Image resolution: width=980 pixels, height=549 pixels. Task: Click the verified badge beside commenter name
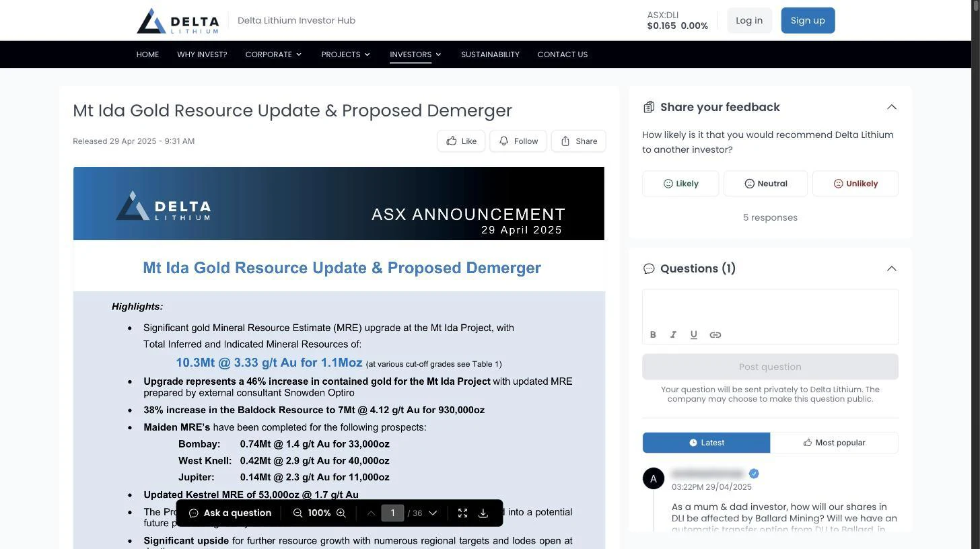(754, 474)
